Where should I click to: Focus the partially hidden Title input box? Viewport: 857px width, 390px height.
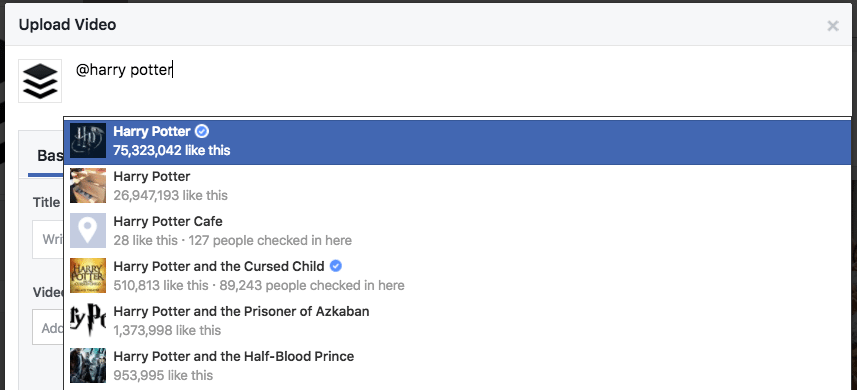click(48, 239)
